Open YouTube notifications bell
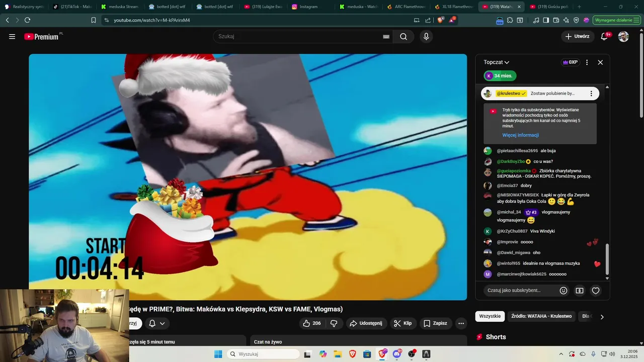The image size is (644, 362). coord(605,37)
